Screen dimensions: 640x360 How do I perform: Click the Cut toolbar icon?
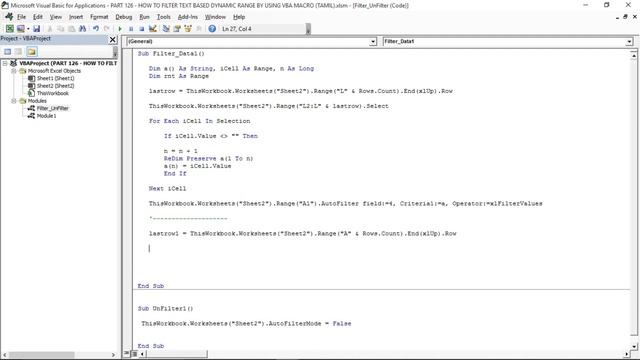[49, 29]
